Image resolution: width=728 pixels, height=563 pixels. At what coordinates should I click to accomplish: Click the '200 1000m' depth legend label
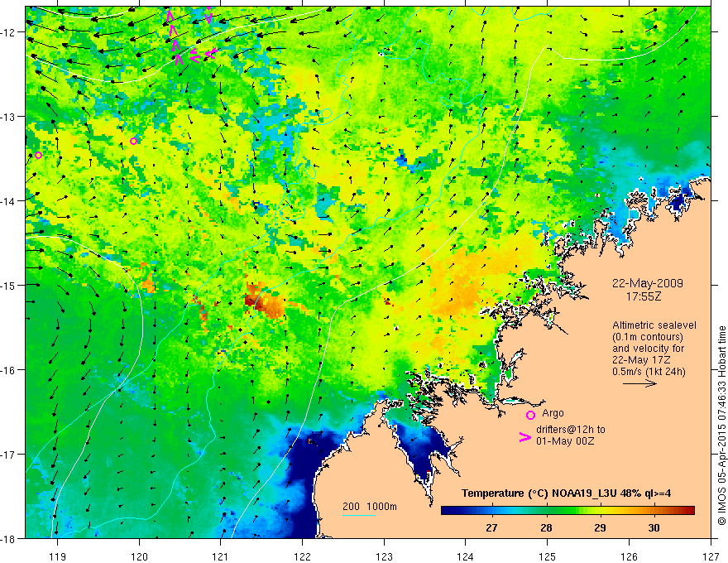point(370,507)
